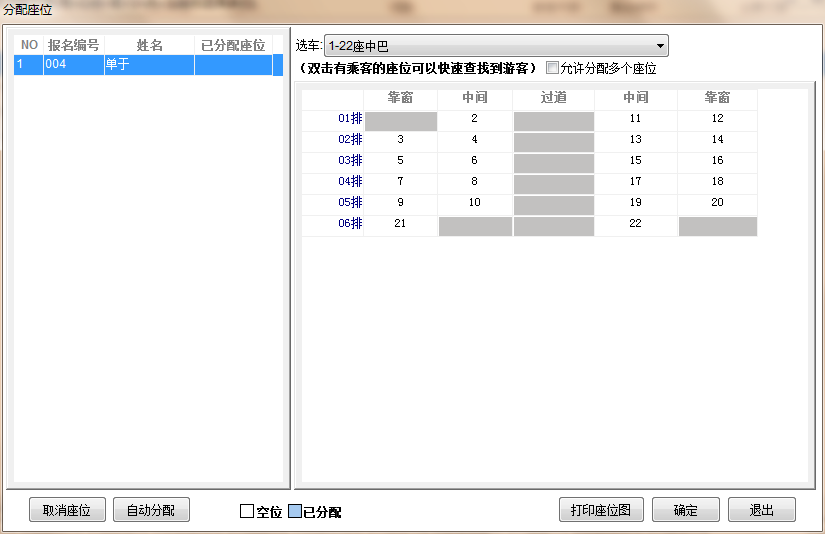Select seat 16
This screenshot has width=825, height=534.
718,161
